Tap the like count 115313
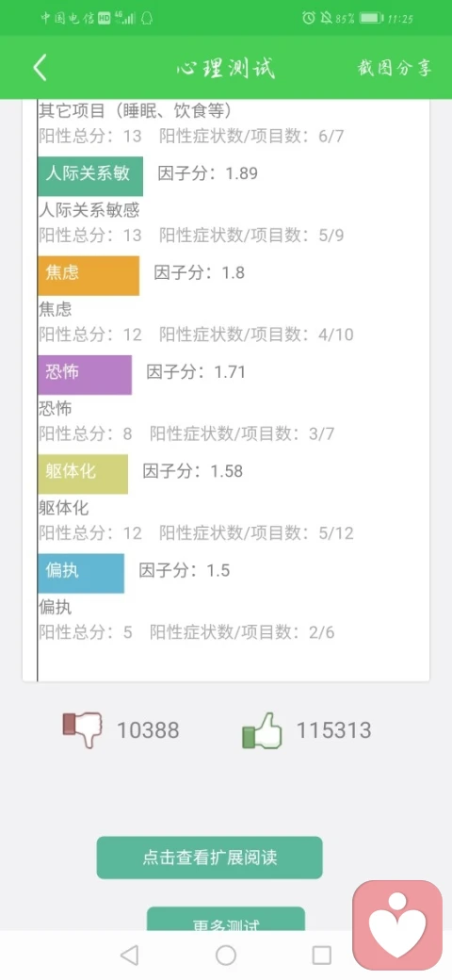This screenshot has height=980, width=452. coord(333,730)
